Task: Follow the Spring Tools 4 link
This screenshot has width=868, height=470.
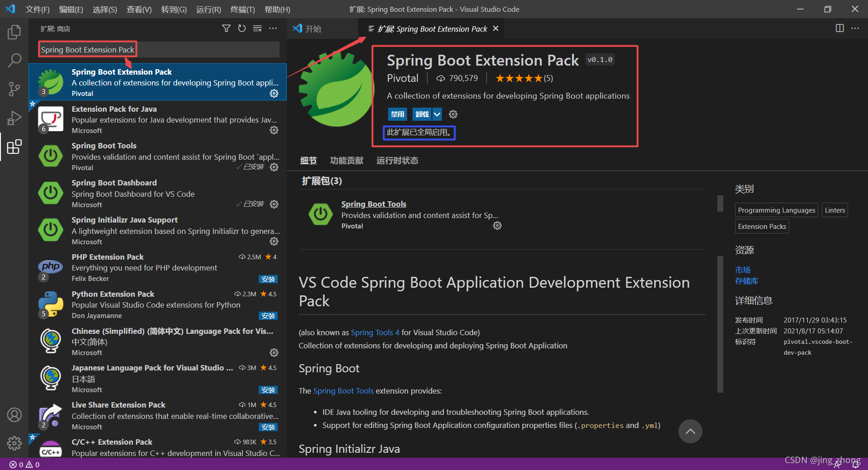Action: pyautogui.click(x=375, y=332)
